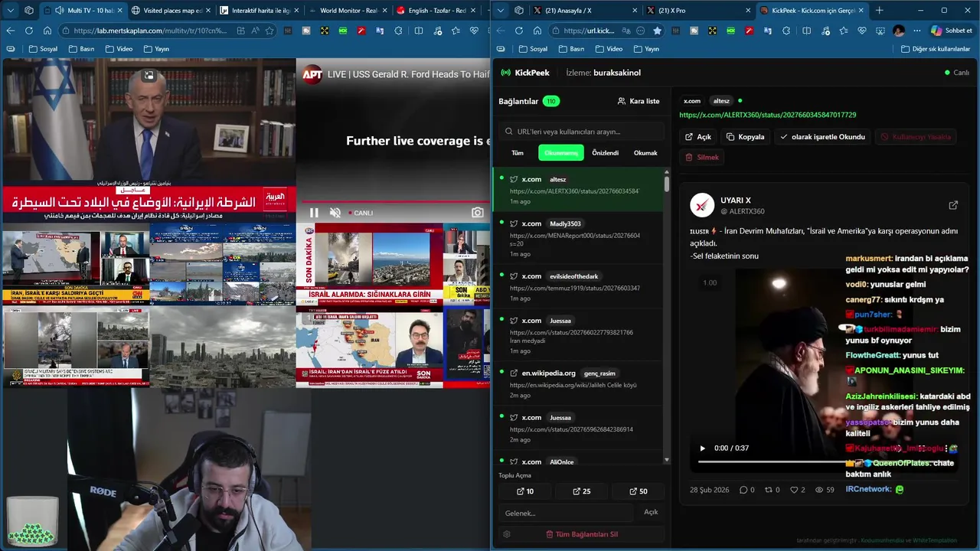Click the home icon in the right browser window
This screenshot has width=980, height=551.
coord(537,31)
